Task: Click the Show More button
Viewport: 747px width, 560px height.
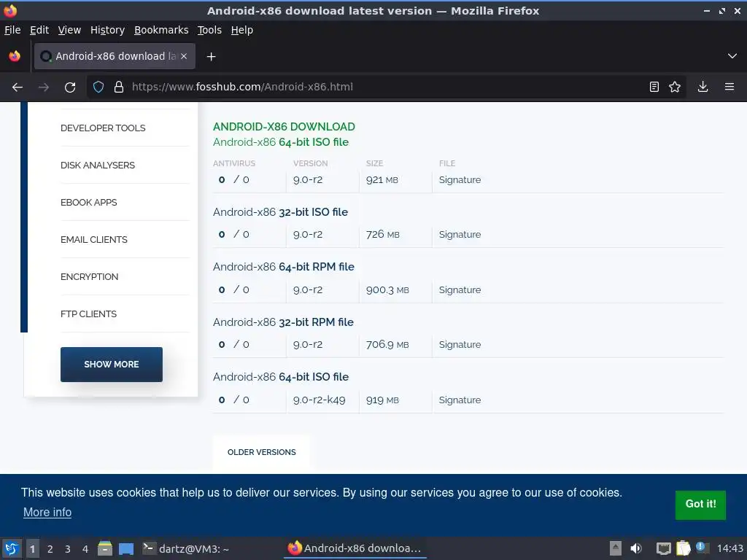Action: click(112, 365)
